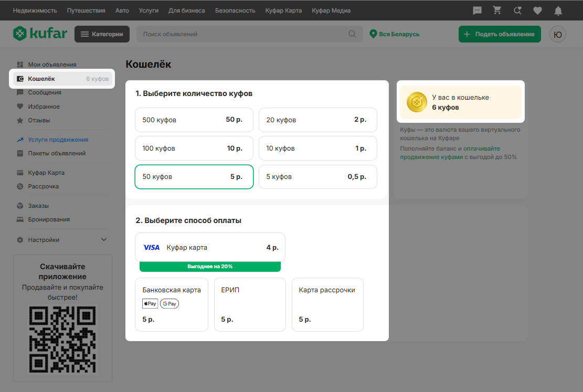Click the Kufar logo
583x392 pixels.
tap(40, 34)
